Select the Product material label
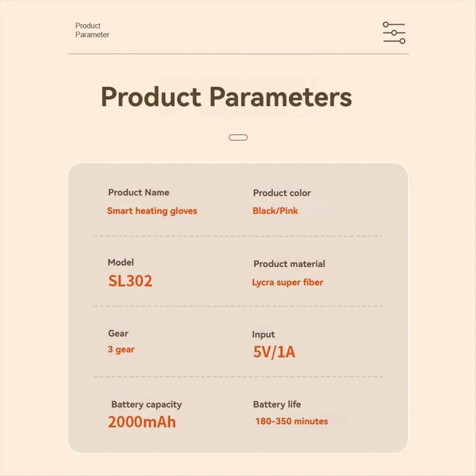The width and height of the screenshot is (476, 476). pos(289,264)
